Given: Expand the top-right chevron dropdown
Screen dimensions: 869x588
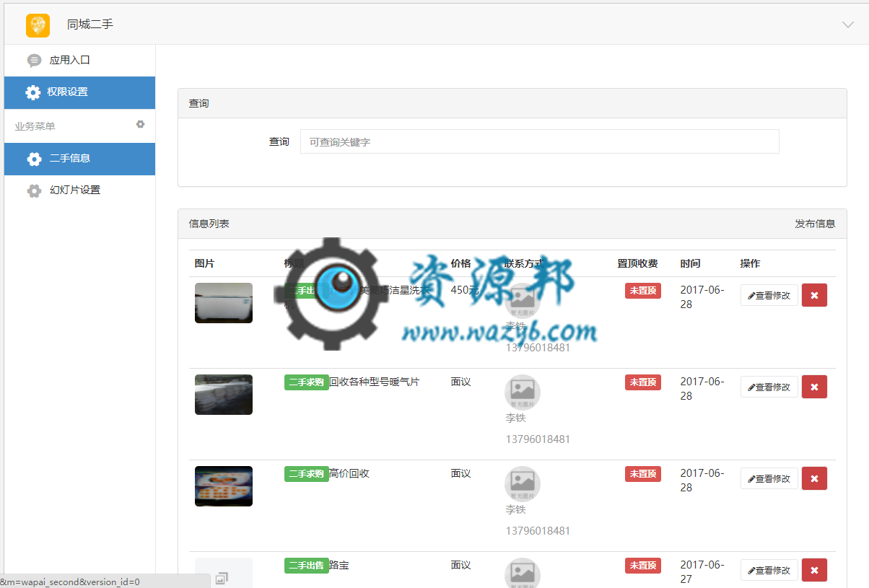Looking at the screenshot, I should pyautogui.click(x=848, y=25).
